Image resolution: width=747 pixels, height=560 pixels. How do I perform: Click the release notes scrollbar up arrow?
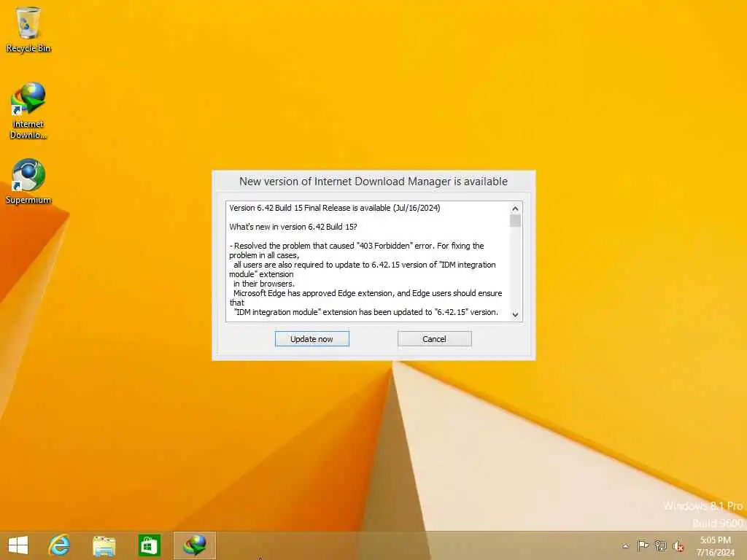coord(515,209)
